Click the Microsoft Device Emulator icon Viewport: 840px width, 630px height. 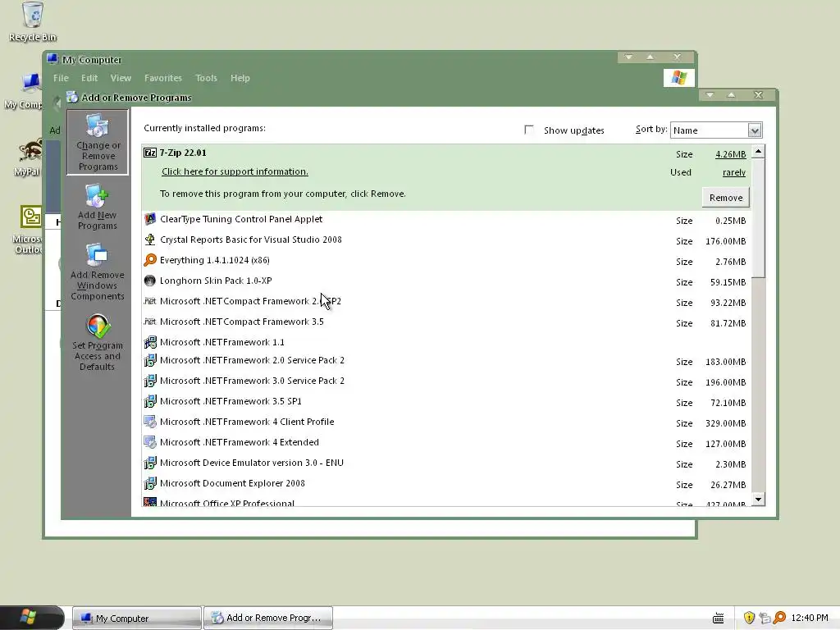point(150,463)
